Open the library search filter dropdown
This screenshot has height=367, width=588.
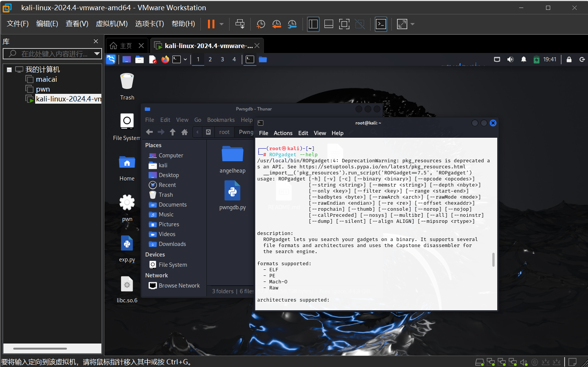[97, 54]
